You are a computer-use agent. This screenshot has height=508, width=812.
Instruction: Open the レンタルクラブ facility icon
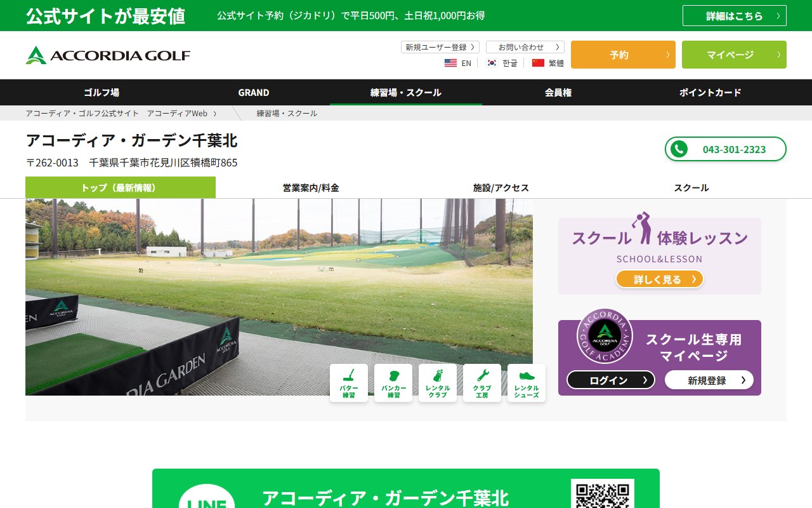coord(438,383)
